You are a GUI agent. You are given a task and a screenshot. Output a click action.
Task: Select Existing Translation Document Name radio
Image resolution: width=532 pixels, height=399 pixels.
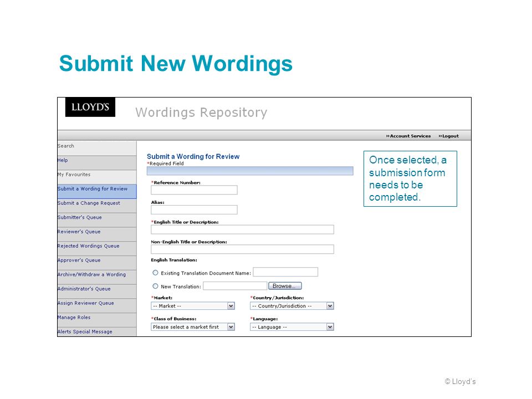coord(155,273)
